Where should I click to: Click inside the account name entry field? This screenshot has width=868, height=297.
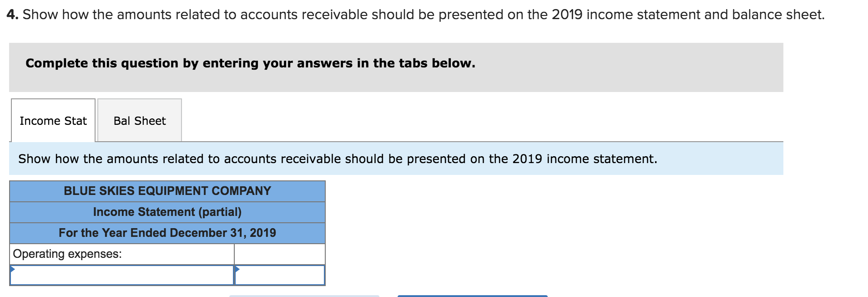click(x=127, y=275)
